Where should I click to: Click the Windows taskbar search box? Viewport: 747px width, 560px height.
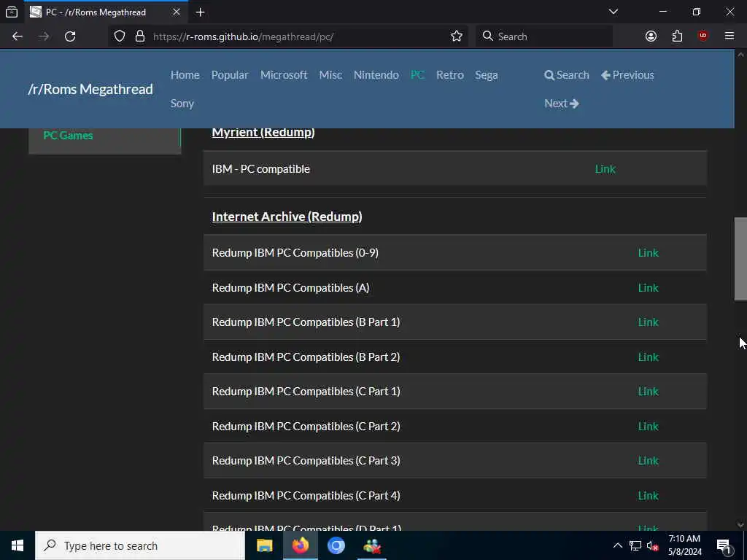coord(140,545)
